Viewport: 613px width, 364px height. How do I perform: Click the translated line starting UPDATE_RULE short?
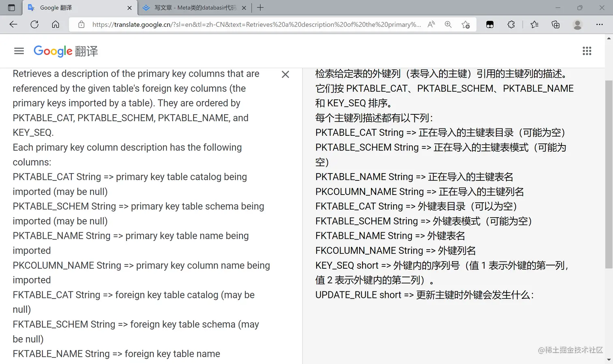pos(424,295)
